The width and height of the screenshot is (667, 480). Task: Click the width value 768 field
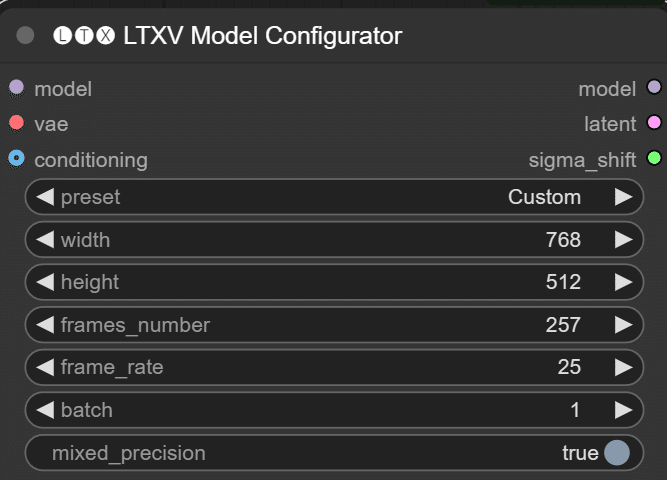[334, 240]
